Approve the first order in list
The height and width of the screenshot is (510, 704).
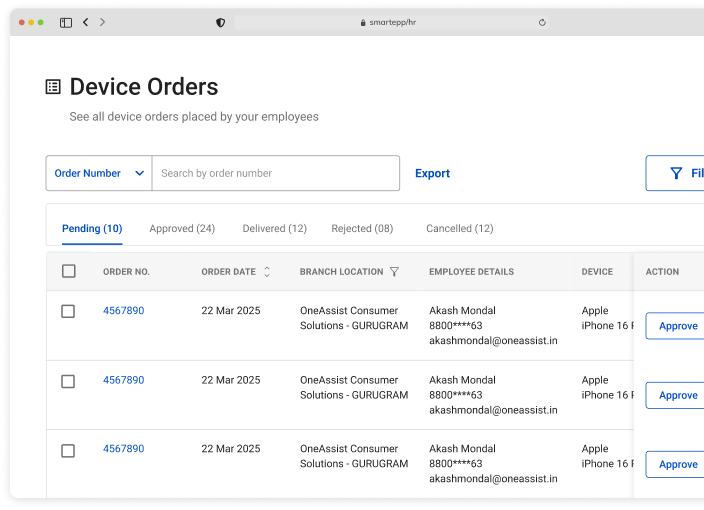coord(677,326)
